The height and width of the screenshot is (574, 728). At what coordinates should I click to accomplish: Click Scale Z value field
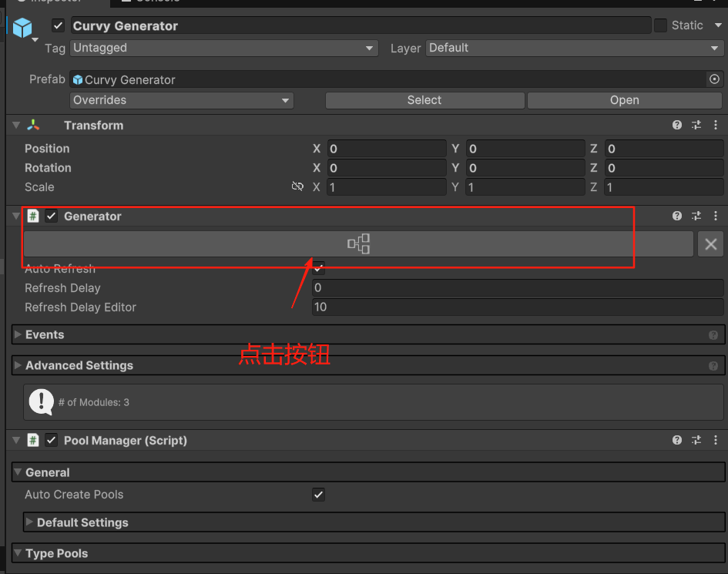[663, 187]
